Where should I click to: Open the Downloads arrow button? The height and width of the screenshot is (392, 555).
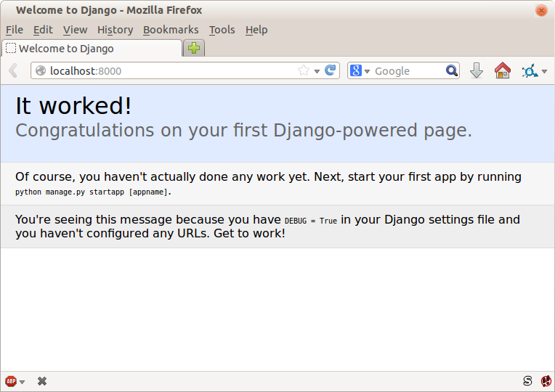[x=477, y=70]
